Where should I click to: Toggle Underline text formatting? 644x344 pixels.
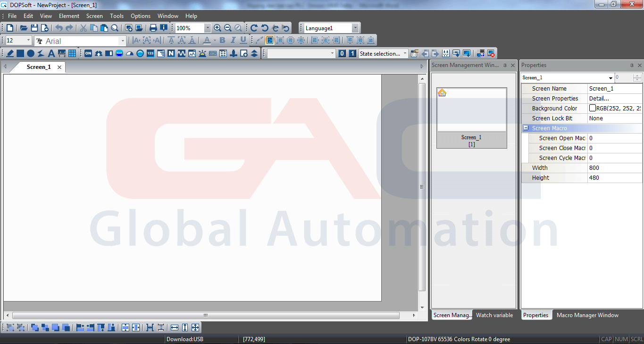click(243, 41)
